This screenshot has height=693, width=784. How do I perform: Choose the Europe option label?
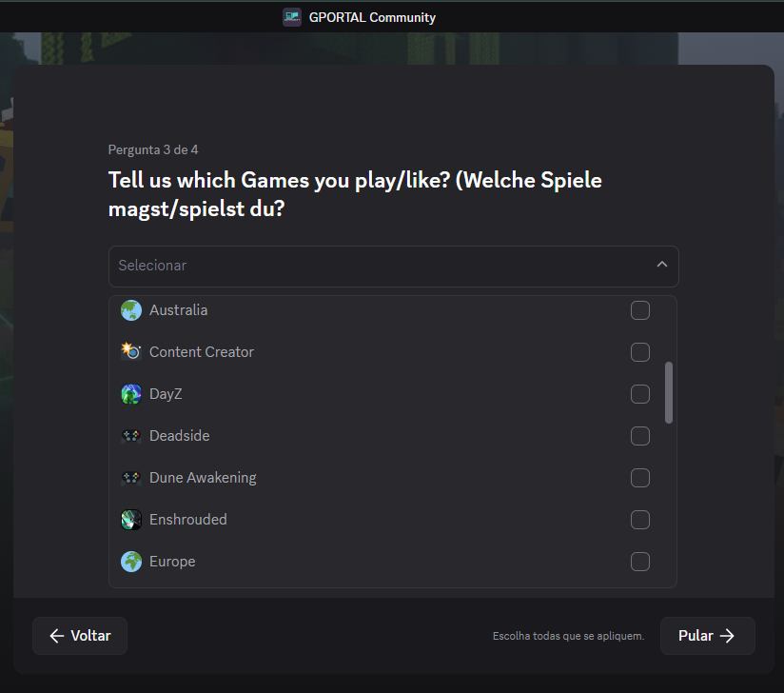coord(172,562)
